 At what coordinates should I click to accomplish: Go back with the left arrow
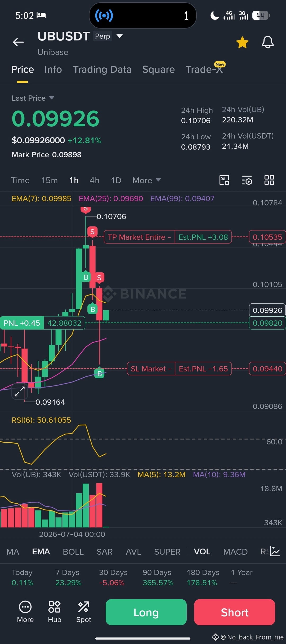pyautogui.click(x=18, y=42)
